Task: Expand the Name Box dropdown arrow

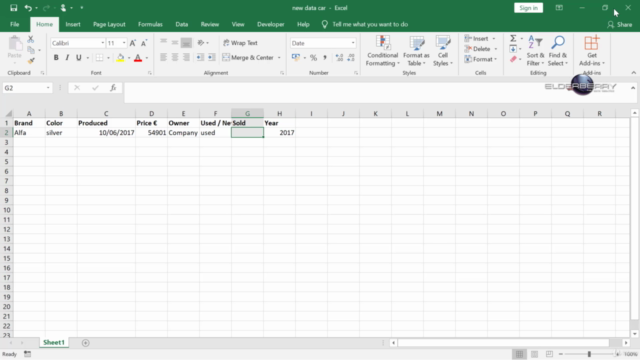Action: click(48, 88)
